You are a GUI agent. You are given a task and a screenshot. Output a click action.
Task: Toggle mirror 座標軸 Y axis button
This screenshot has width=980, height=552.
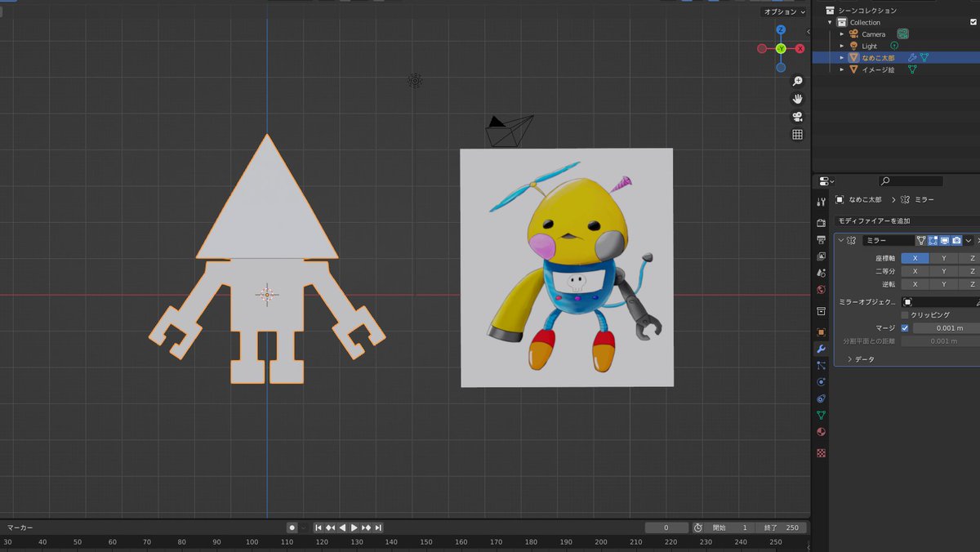coord(944,258)
